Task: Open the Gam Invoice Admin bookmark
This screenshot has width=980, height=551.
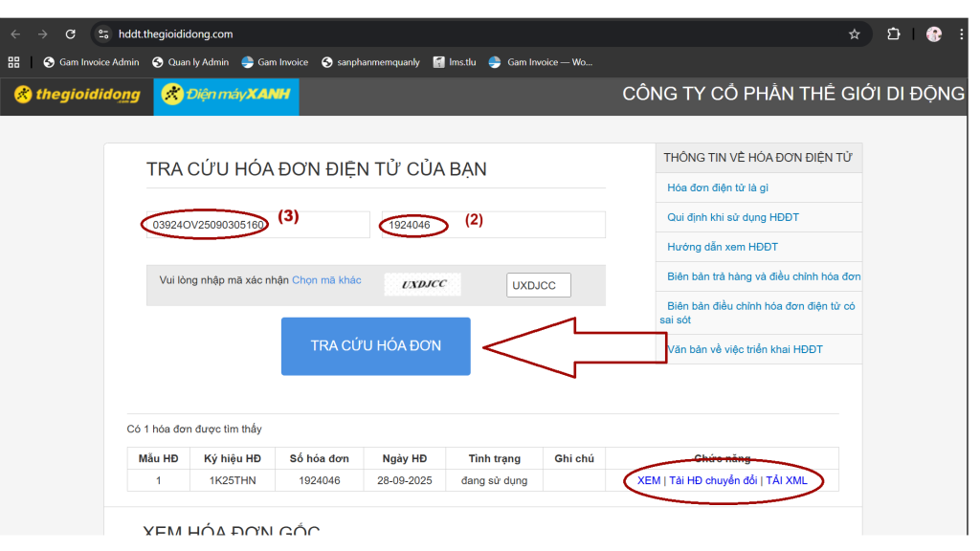Action: click(91, 62)
